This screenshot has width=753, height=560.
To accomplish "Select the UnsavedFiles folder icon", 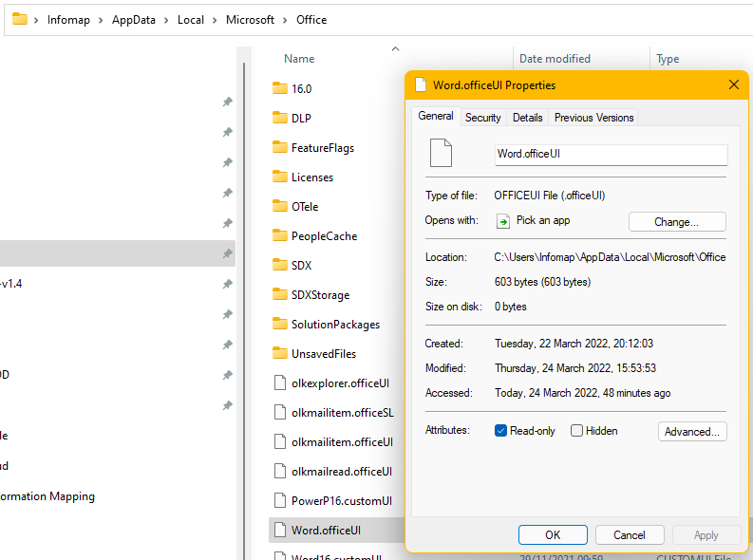I will (x=279, y=353).
